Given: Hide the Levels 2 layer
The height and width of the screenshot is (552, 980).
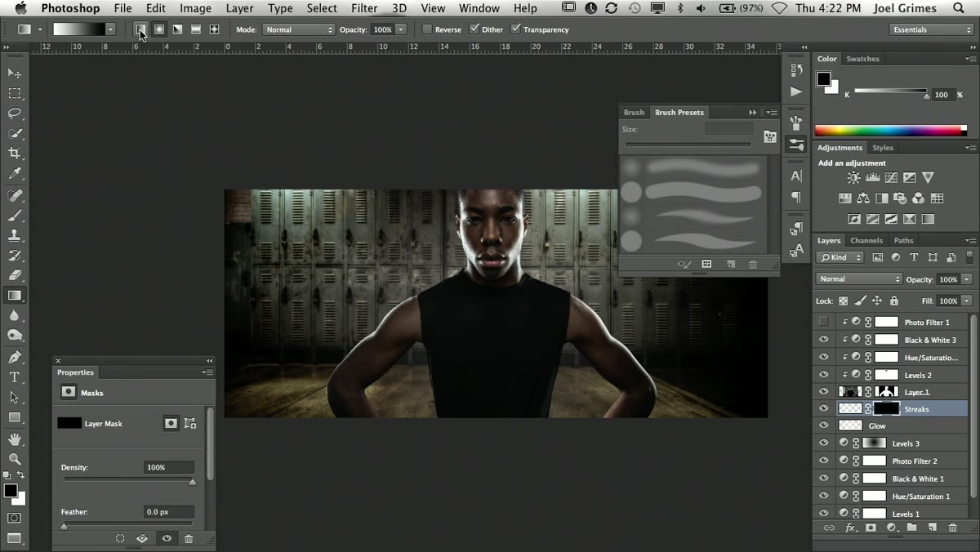Looking at the screenshot, I should (823, 375).
